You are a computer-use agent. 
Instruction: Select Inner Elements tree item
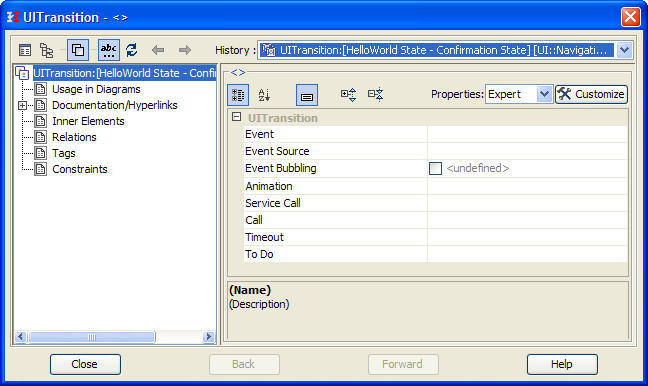pos(88,121)
